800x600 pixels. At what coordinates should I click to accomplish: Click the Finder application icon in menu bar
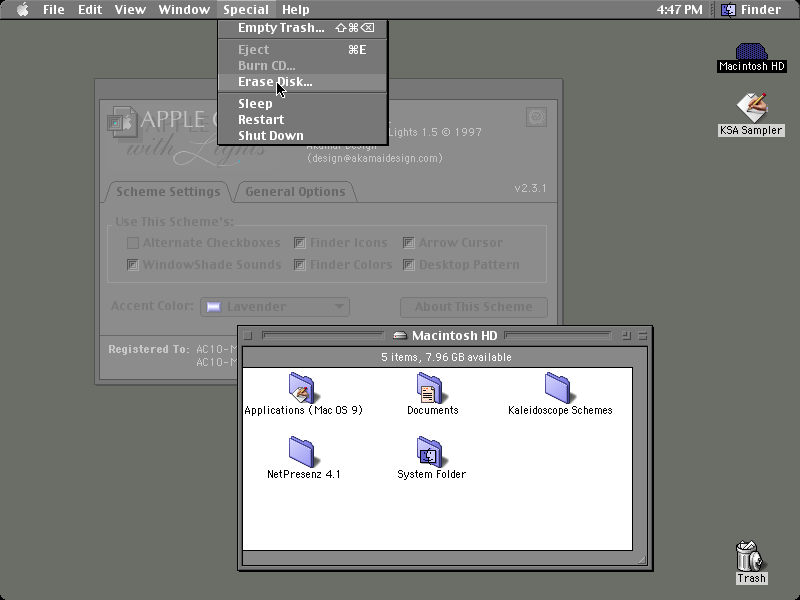pos(728,9)
